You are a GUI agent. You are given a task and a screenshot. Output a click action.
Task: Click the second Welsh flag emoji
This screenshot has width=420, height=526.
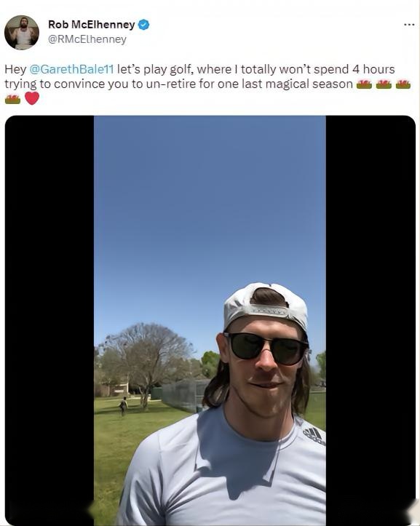[384, 84]
